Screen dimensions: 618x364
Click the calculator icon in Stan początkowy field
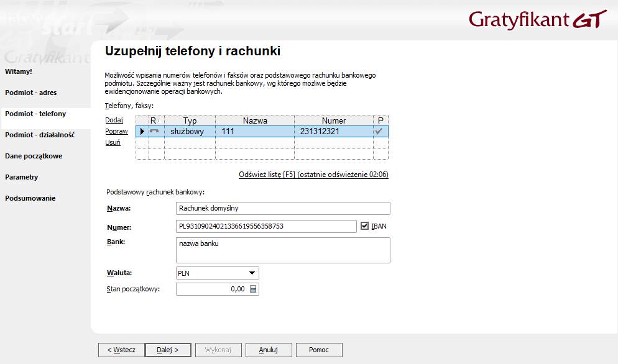pos(253,289)
